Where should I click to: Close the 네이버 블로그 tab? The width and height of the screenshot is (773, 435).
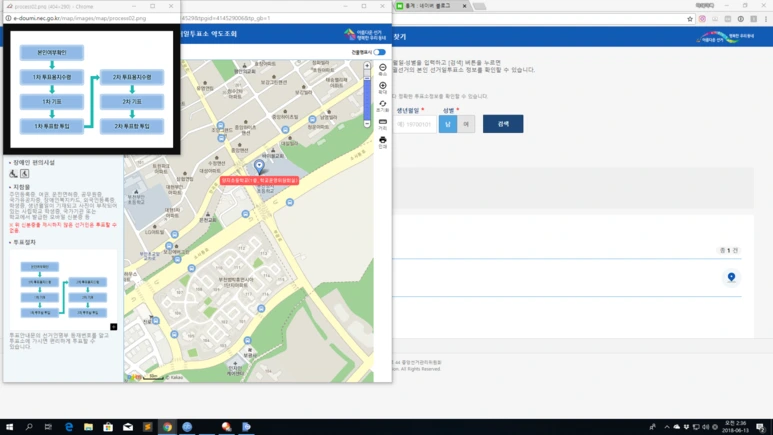coord(464,6)
